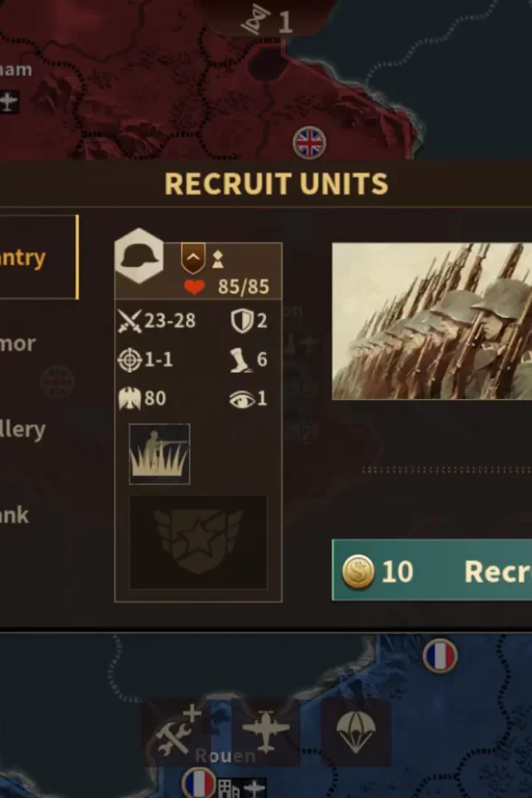Click the crossed swords attack icon
The height and width of the screenshot is (798, 532).
coord(129,321)
